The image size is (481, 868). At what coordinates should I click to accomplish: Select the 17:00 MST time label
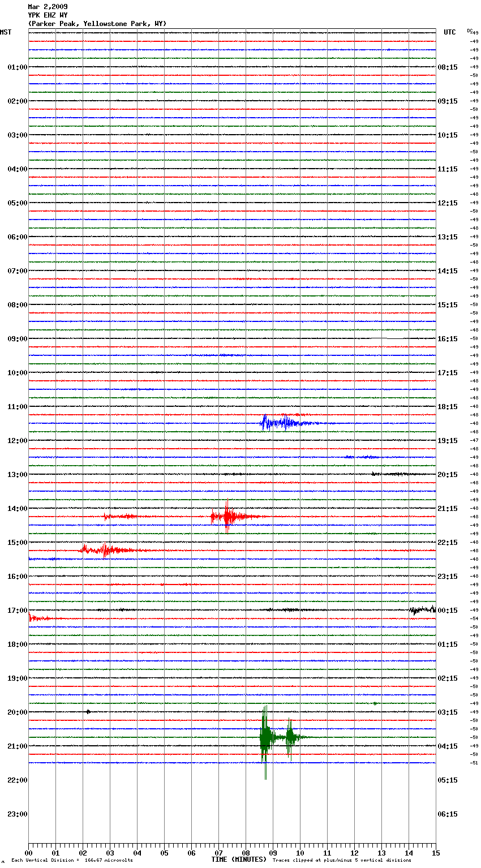tap(18, 611)
